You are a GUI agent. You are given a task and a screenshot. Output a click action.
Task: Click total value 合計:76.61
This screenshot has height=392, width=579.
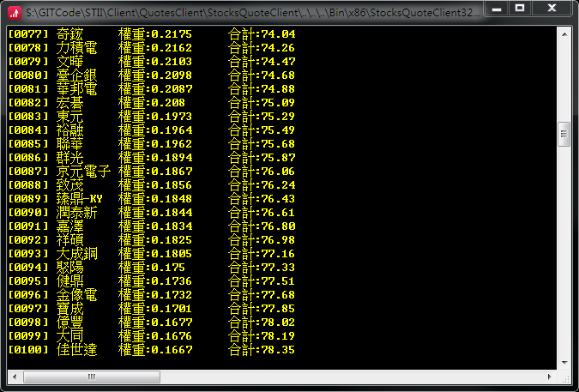[x=262, y=212]
